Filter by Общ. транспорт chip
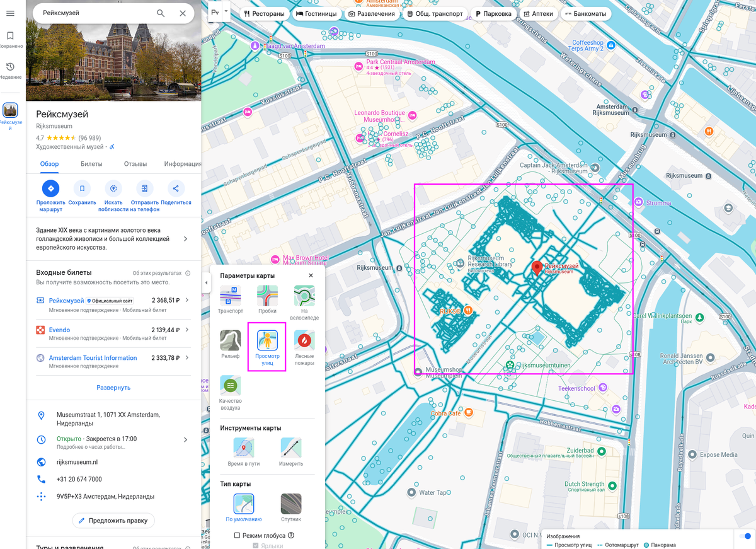 click(435, 13)
